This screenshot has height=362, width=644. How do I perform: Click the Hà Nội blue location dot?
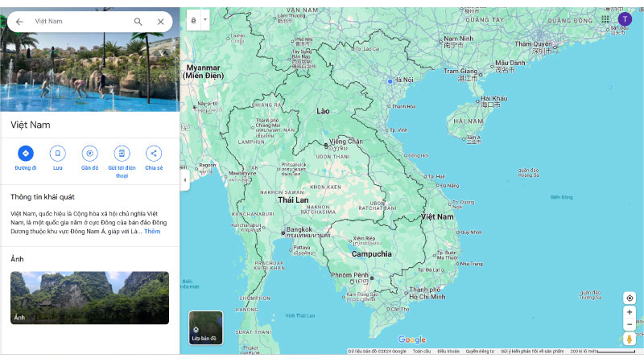pyautogui.click(x=390, y=81)
